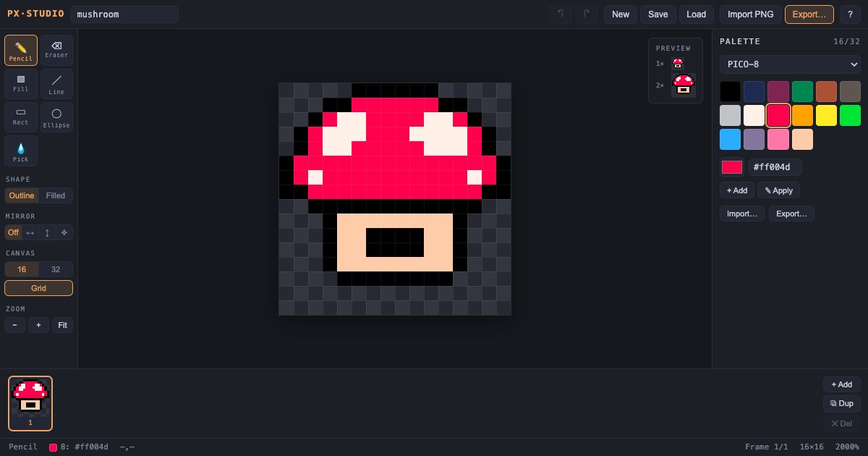Click the 1× preview mushroom image
The height and width of the screenshot is (456, 868).
point(678,64)
